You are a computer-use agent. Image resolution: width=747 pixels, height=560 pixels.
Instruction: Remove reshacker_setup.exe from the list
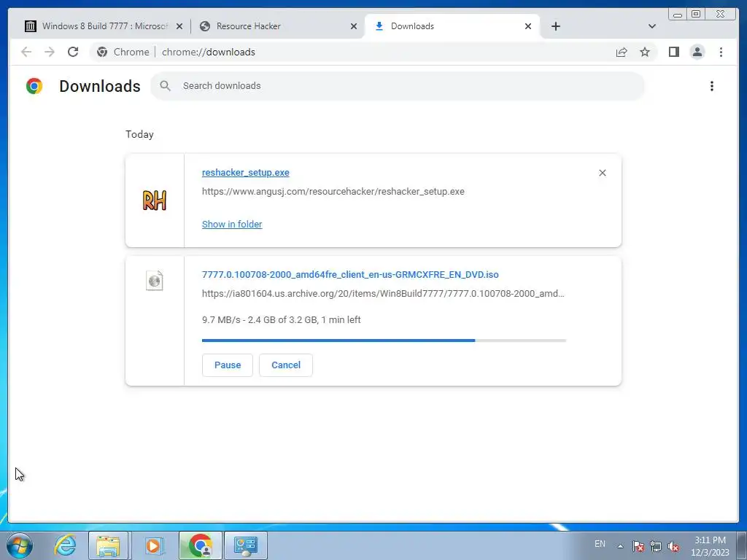pos(603,173)
